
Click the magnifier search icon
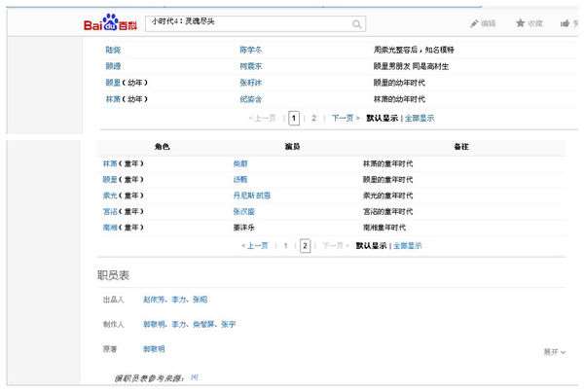[x=356, y=24]
